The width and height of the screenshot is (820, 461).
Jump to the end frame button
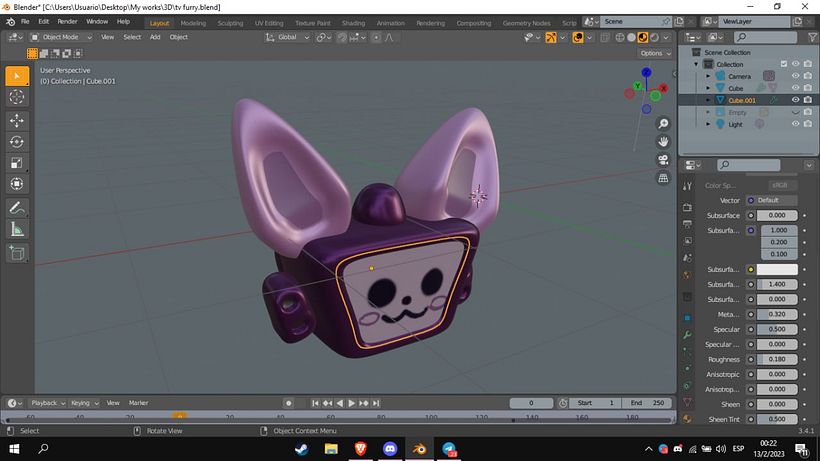(x=375, y=403)
